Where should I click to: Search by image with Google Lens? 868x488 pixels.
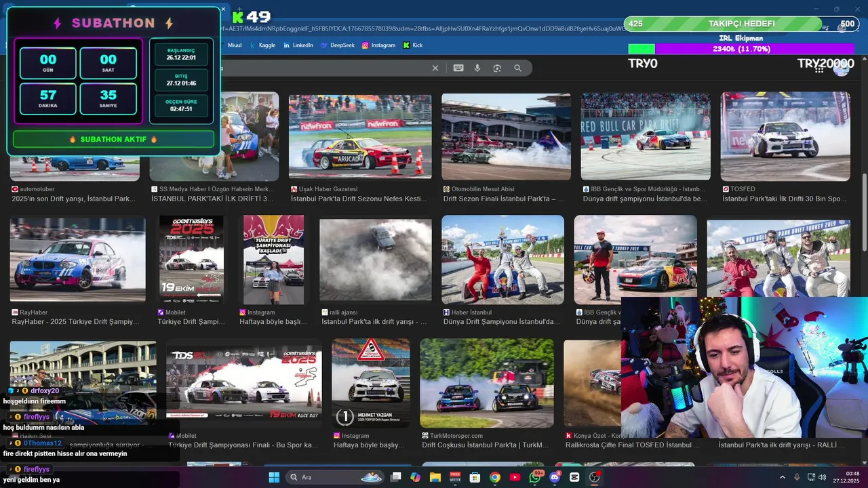497,68
